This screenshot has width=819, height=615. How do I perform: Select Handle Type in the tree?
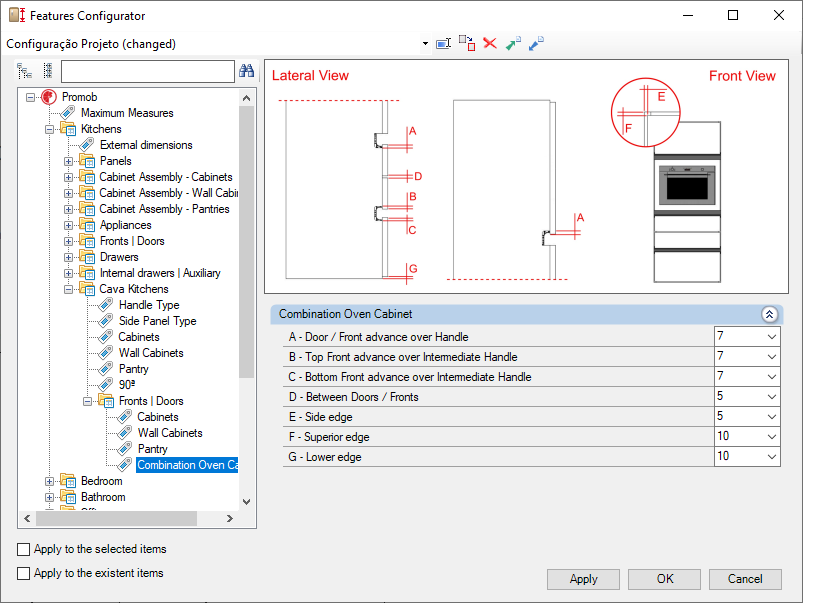click(149, 305)
